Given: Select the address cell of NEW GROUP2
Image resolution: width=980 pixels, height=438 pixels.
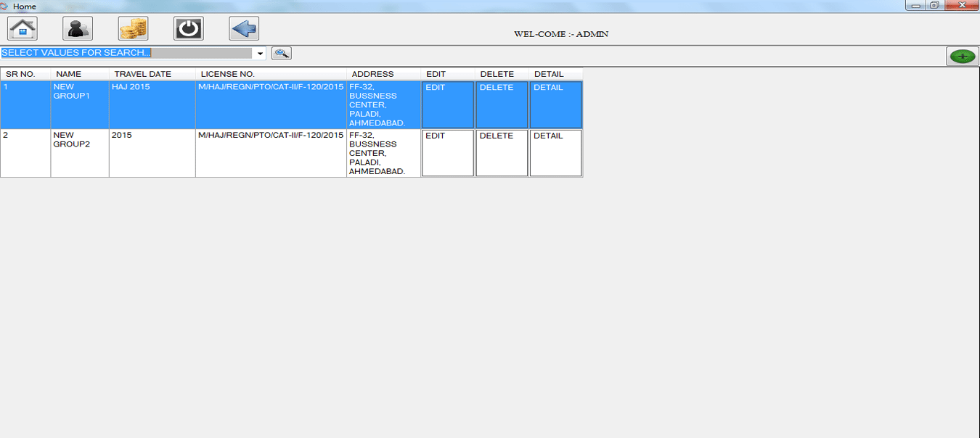Looking at the screenshot, I should point(383,153).
